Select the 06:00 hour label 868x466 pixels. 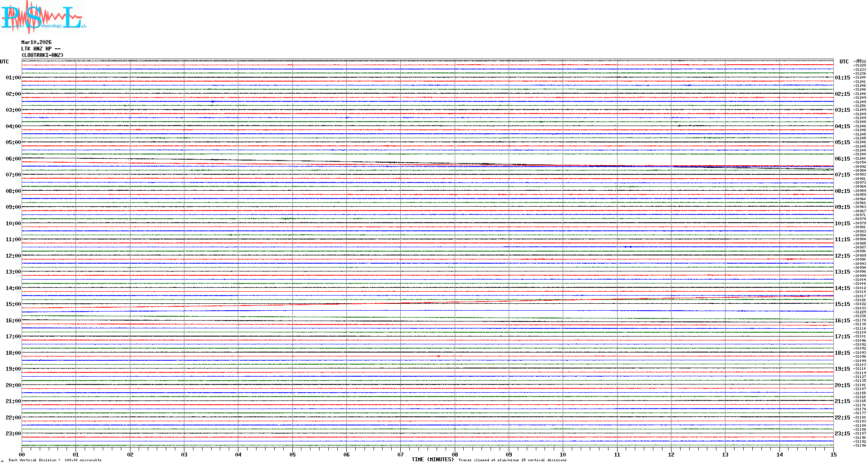tap(13, 159)
